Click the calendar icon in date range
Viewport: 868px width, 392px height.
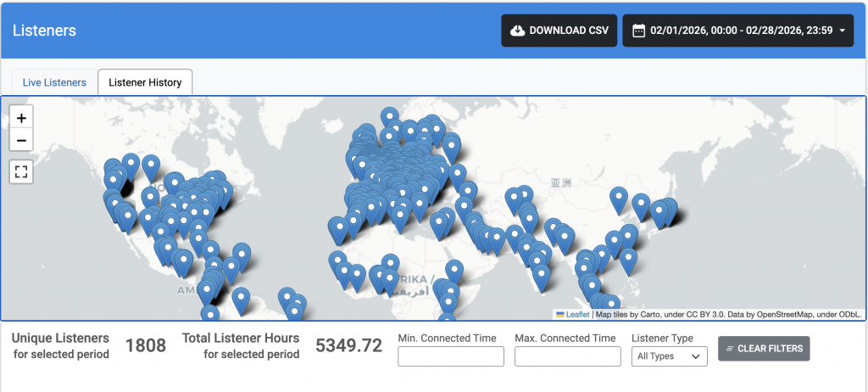638,31
